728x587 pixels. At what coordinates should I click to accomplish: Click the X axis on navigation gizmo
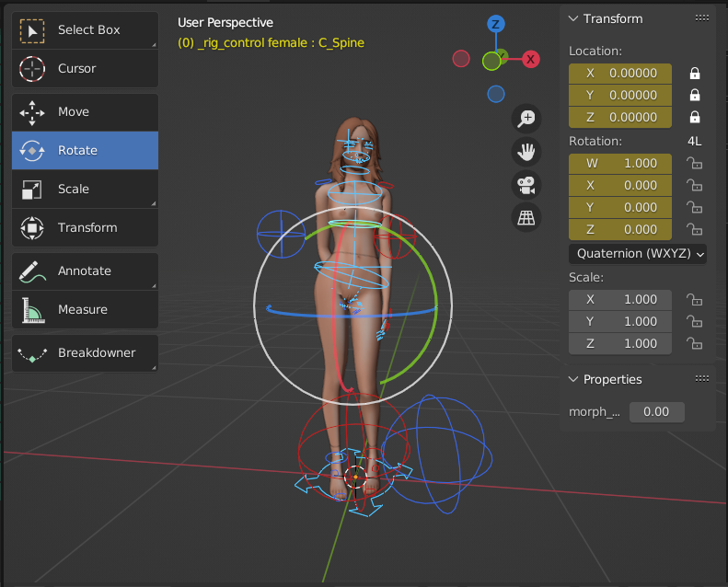coord(531,60)
